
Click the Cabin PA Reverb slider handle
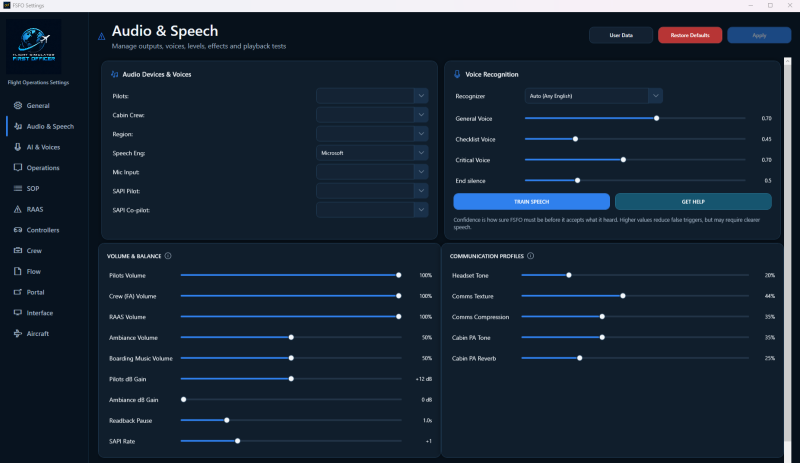pos(580,358)
